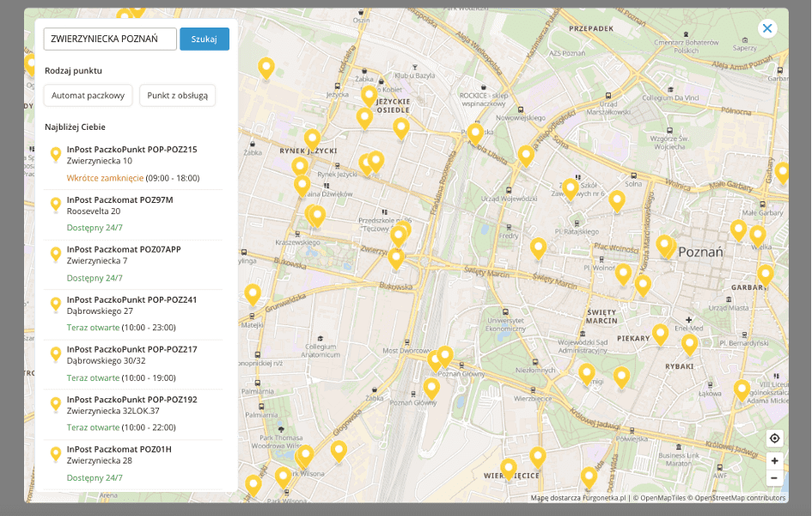
Task: Click the locate me crosshair icon
Action: coord(774,438)
